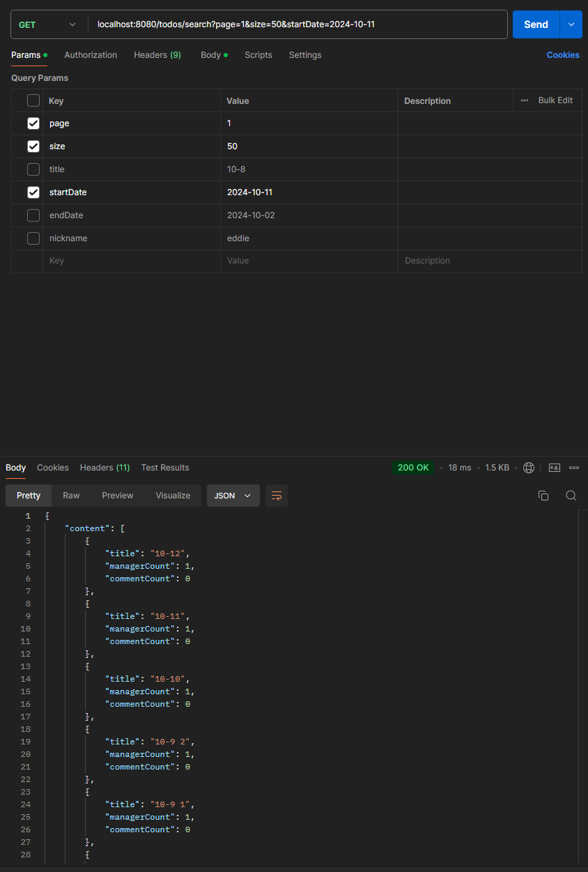
Task: Open the response more options ellipsis
Action: coord(574,468)
